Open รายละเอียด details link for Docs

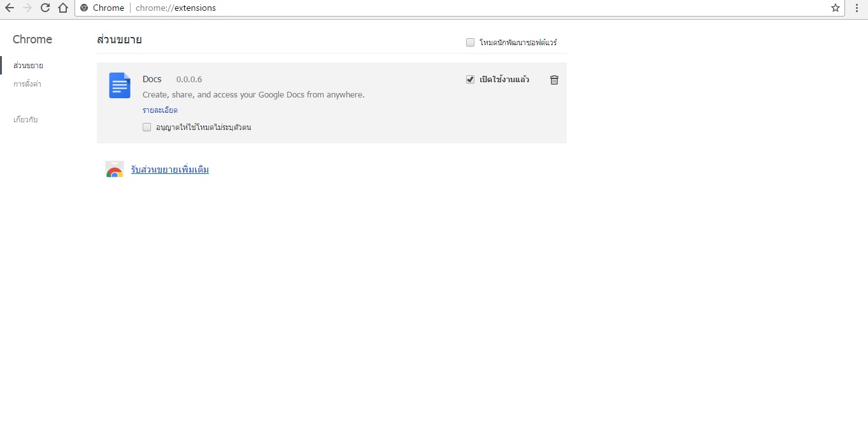click(x=160, y=110)
